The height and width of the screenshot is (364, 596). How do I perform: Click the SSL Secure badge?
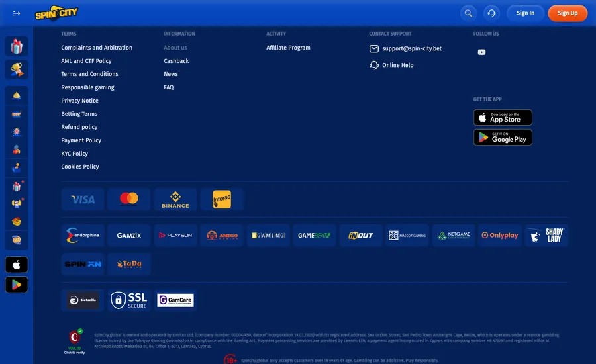click(x=129, y=300)
